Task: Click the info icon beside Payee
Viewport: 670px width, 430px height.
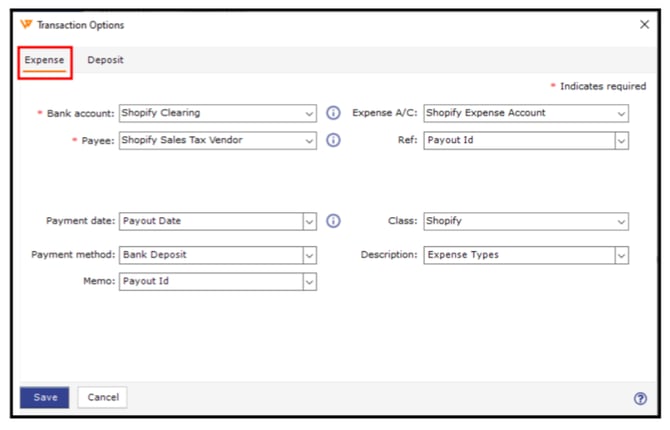Action: tap(334, 140)
